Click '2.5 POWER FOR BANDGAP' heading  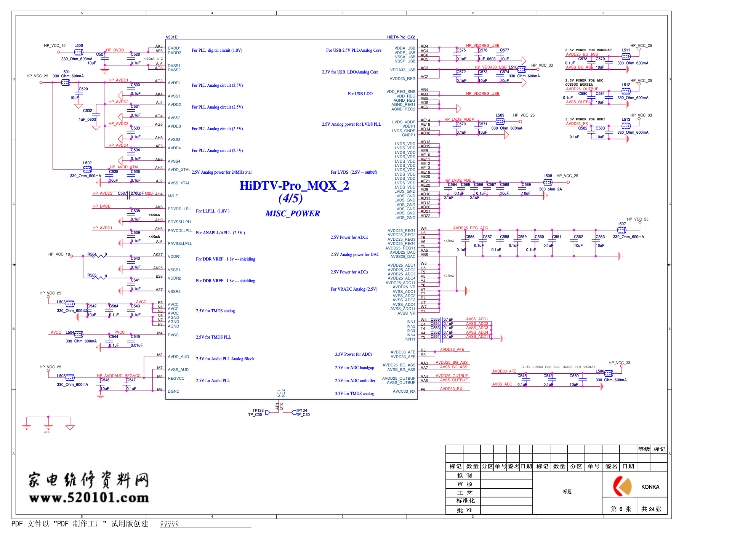(588, 50)
